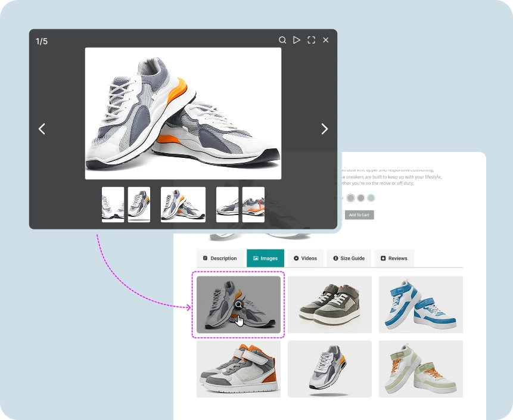513x420 pixels.
Task: Select the first lightbox thumbnail
Action: click(113, 204)
